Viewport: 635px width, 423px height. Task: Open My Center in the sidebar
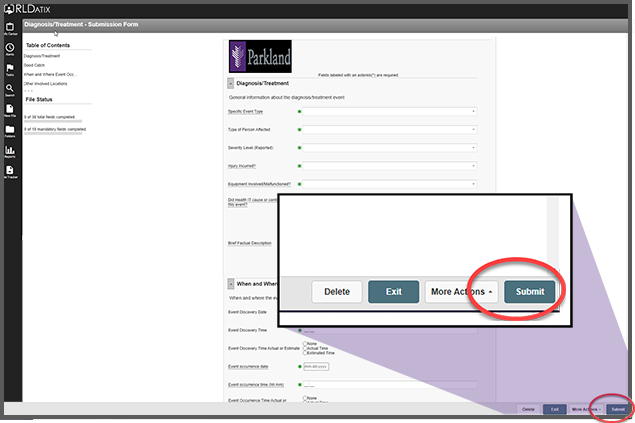10,28
